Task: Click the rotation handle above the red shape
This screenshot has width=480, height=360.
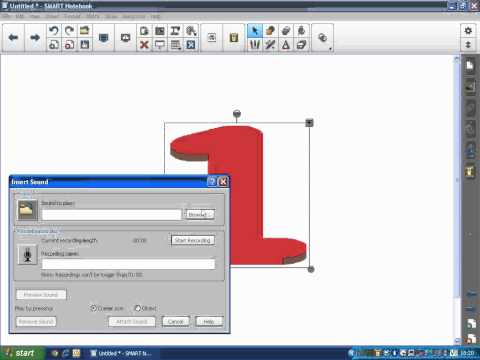Action: click(237, 114)
